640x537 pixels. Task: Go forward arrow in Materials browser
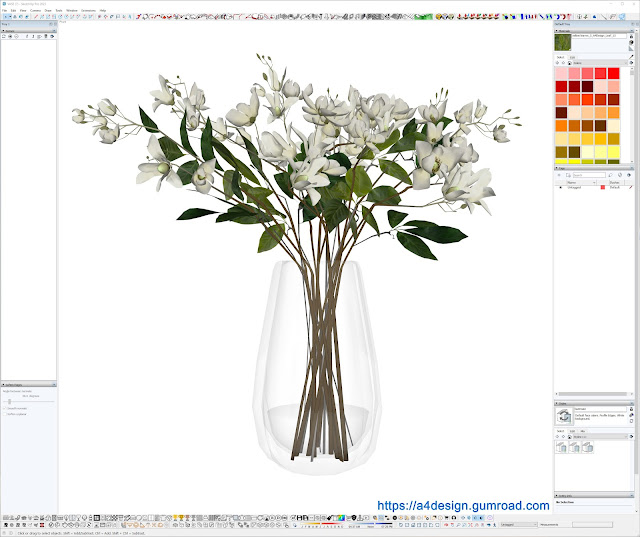point(564,63)
